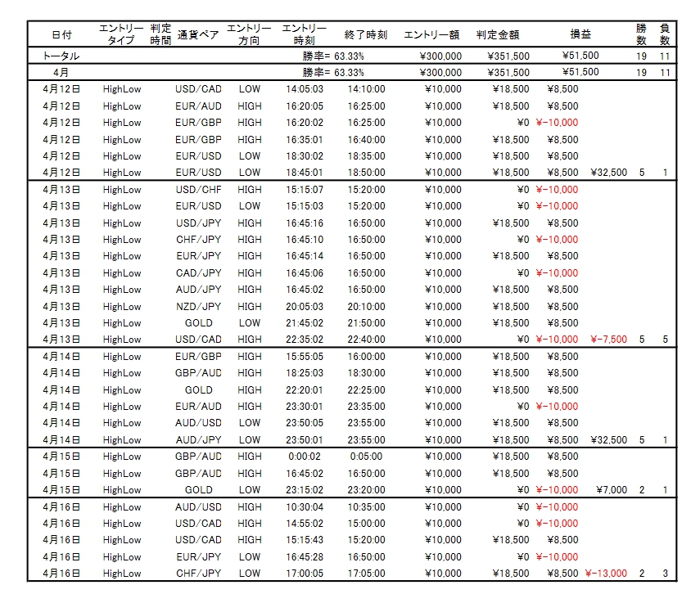The height and width of the screenshot is (603, 700).
Task: Click end time 20:10:00
Action: [x=366, y=307]
